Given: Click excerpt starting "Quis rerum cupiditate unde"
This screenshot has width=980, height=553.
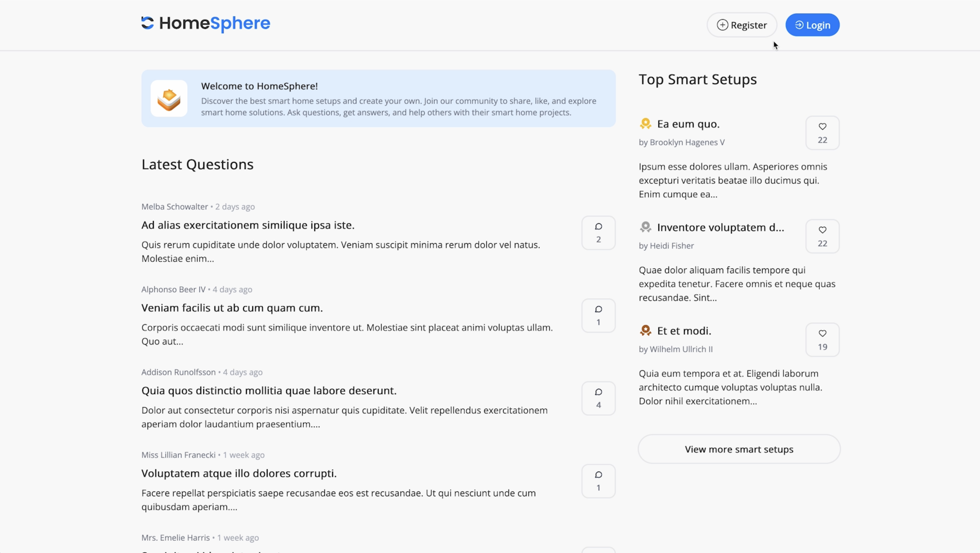Looking at the screenshot, I should pos(341,252).
